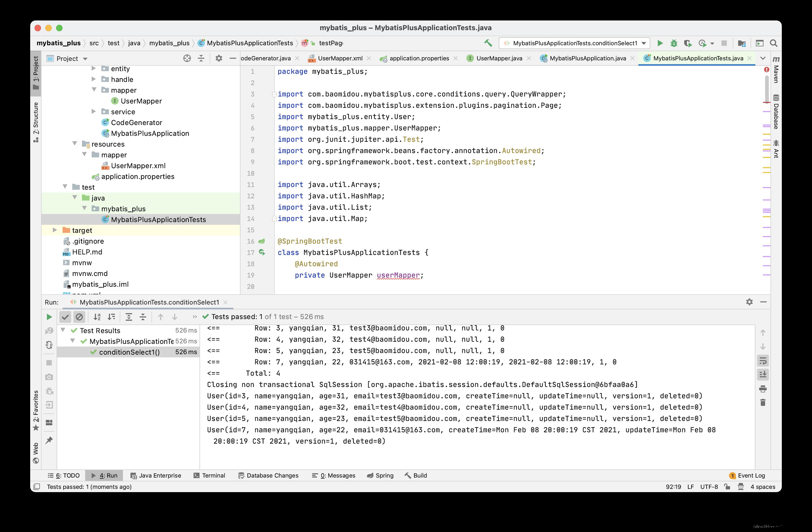Viewport: 812px width, 532px height.
Task: Toggle soft-wrap in console output
Action: [x=763, y=361]
